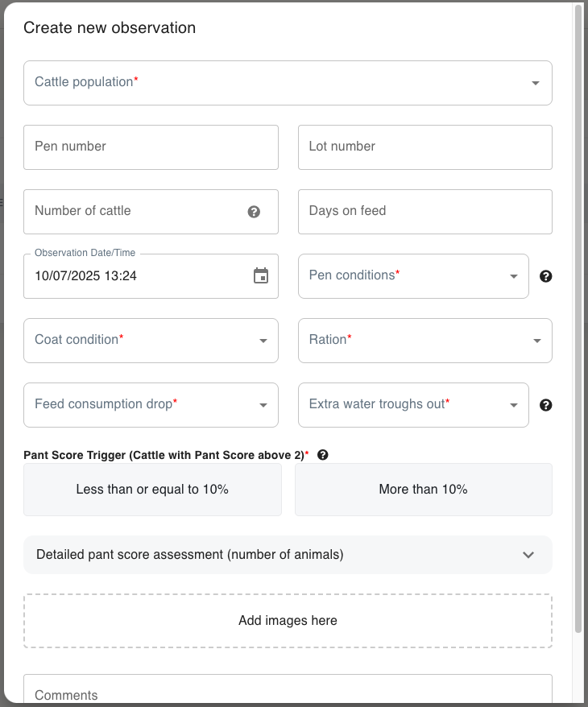Click the Days on feed field

pyautogui.click(x=424, y=212)
